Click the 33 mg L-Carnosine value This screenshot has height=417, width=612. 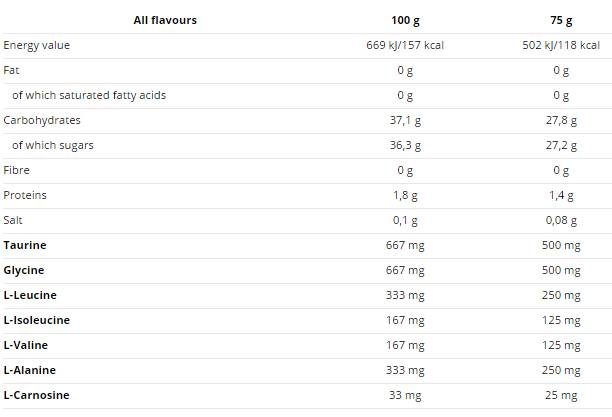click(x=405, y=395)
